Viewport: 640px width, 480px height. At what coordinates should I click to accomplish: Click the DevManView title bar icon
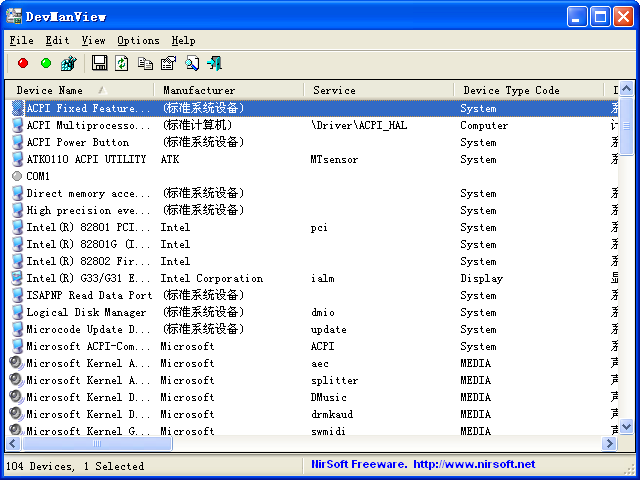13,16
